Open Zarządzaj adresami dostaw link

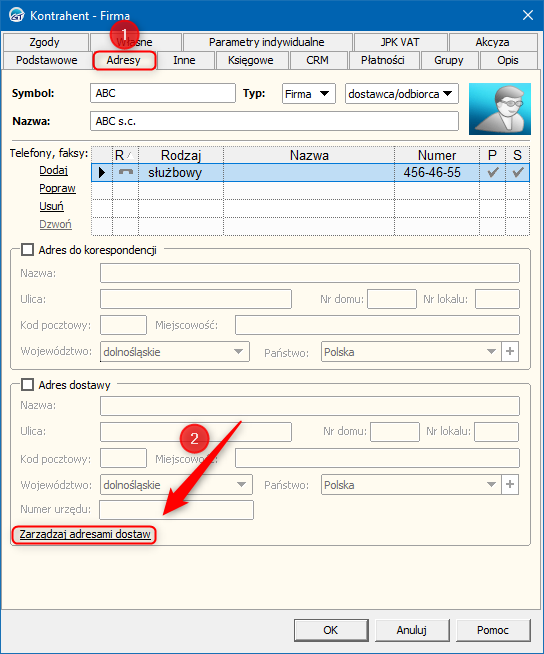coord(85,534)
